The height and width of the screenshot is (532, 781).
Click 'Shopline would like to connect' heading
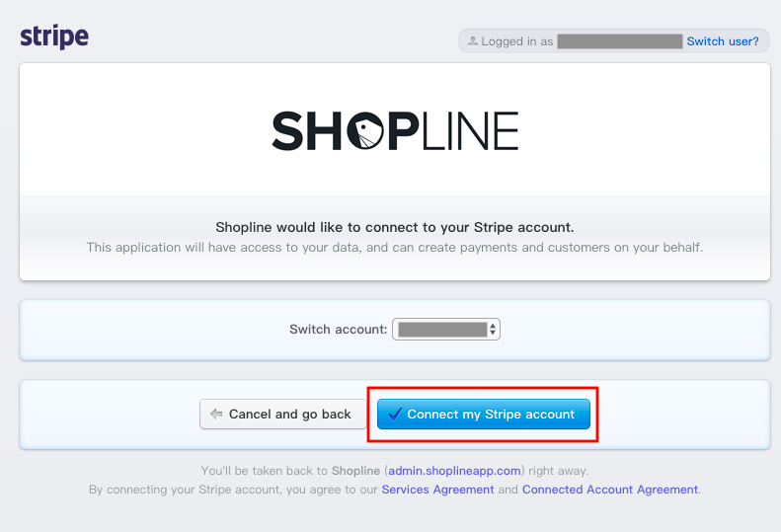coord(395,227)
